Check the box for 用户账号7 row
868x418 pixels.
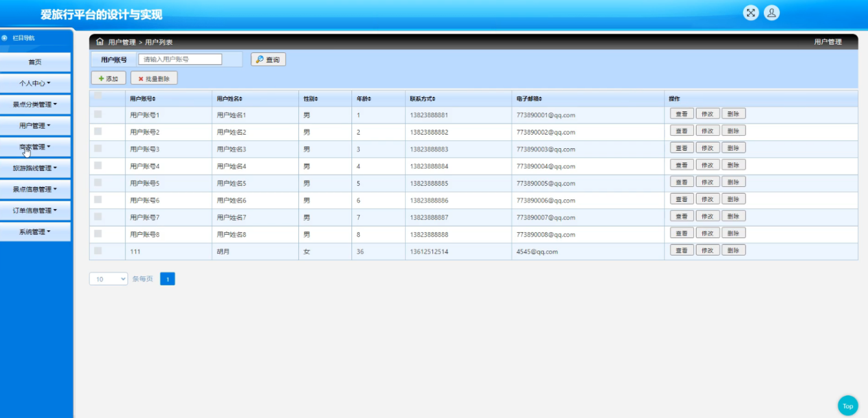[98, 216]
